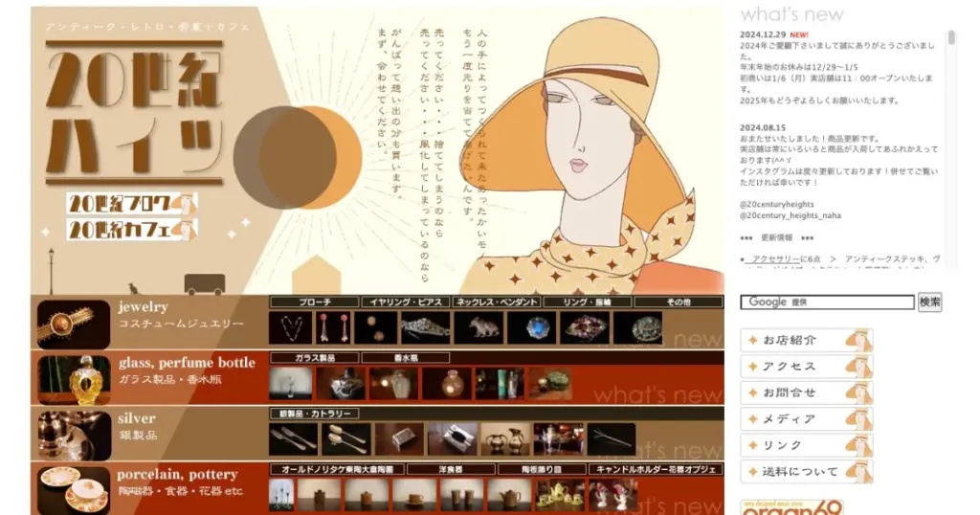Select the キャンドルホルダー花器オブジェ tab

coord(656,469)
